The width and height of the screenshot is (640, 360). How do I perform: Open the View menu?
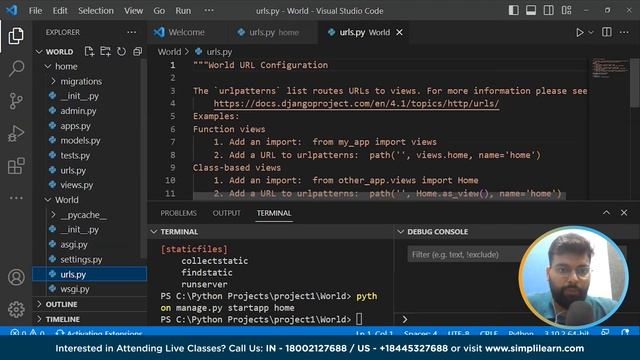(x=133, y=11)
